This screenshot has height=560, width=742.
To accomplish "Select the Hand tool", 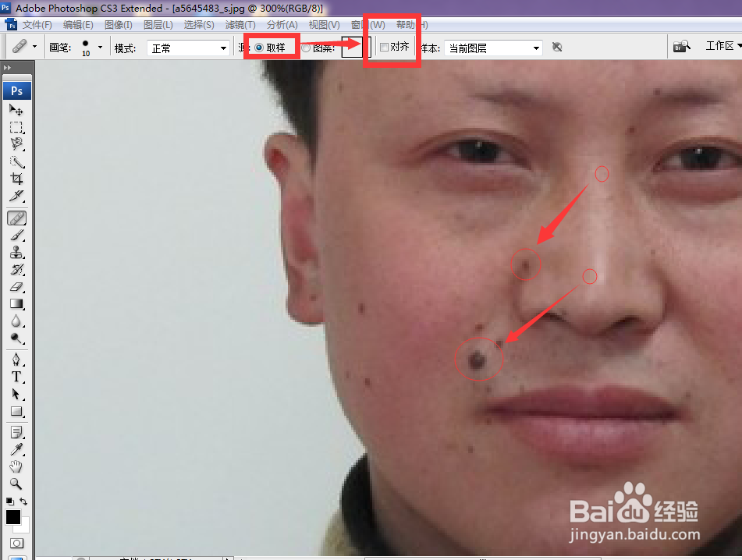I will pyautogui.click(x=16, y=467).
